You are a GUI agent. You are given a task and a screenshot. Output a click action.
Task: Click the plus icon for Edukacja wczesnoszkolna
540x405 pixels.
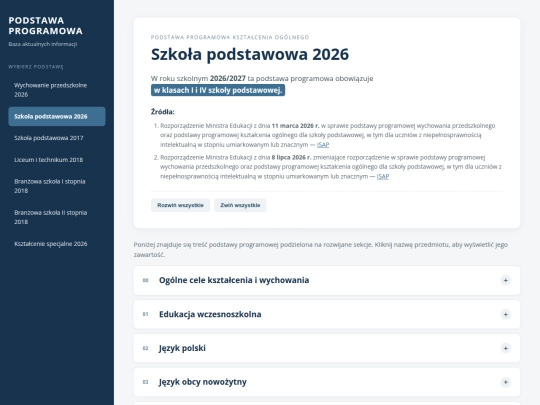[x=505, y=314]
